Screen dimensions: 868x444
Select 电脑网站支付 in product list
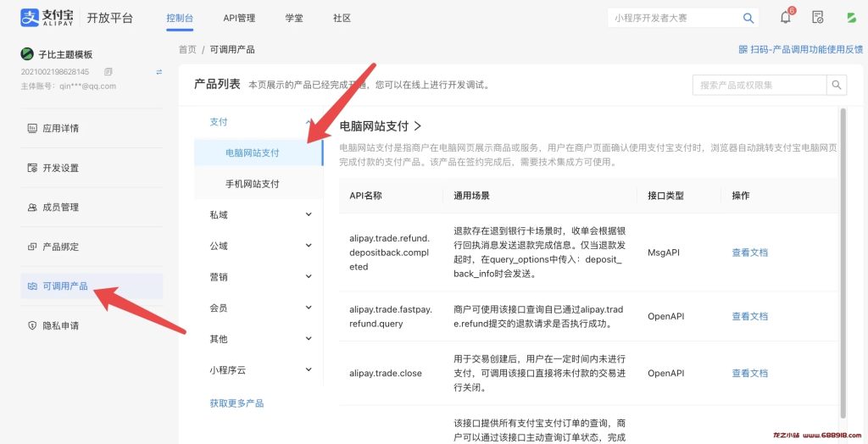coord(259,153)
